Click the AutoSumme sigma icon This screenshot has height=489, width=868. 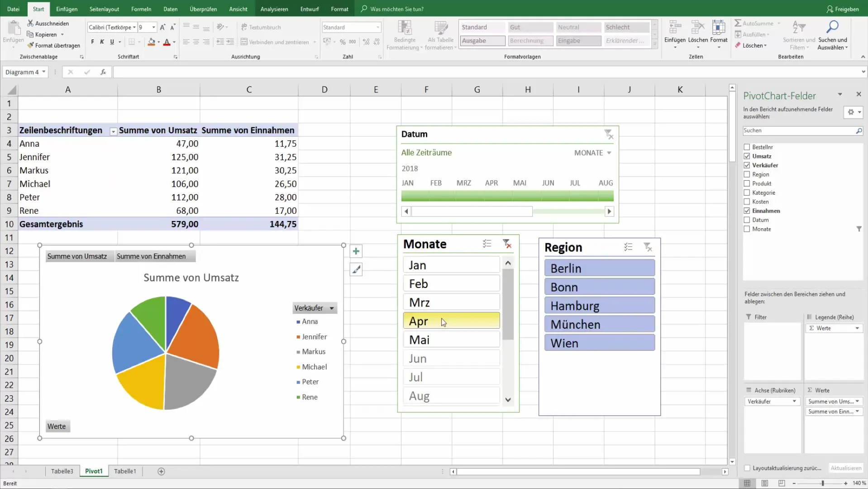click(x=738, y=23)
